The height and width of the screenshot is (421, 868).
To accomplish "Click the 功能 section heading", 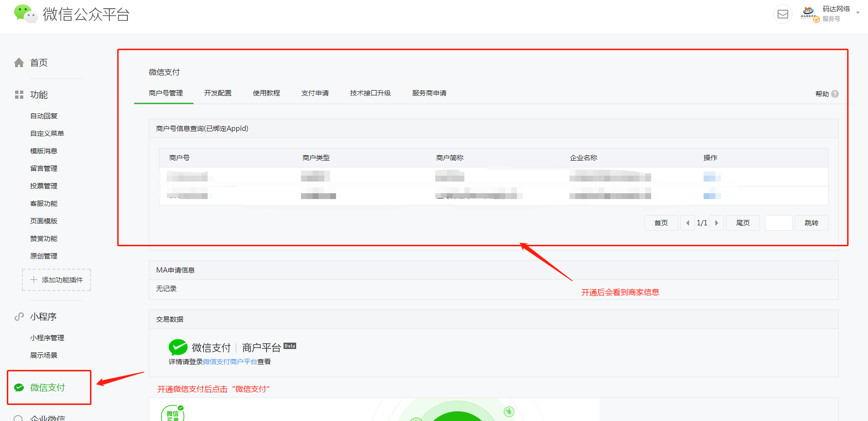I will click(x=39, y=94).
